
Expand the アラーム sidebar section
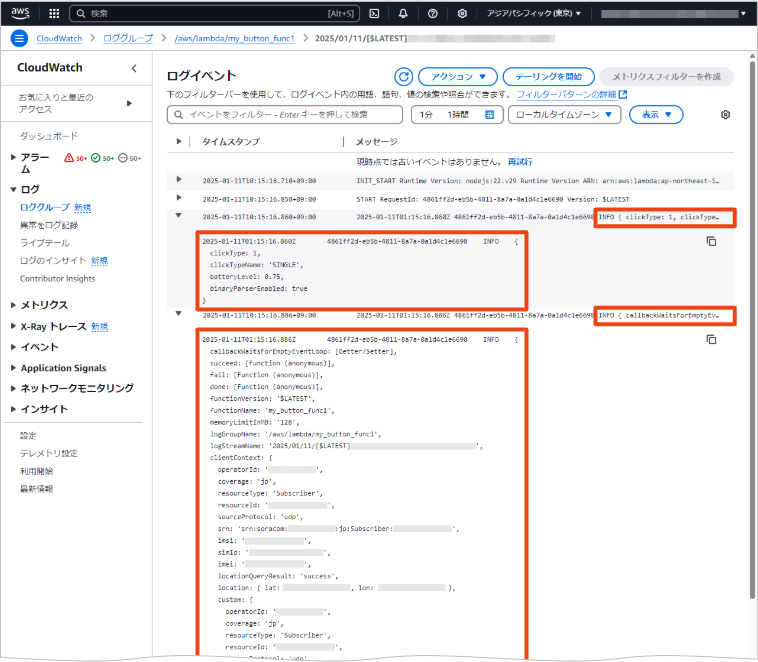(x=14, y=157)
